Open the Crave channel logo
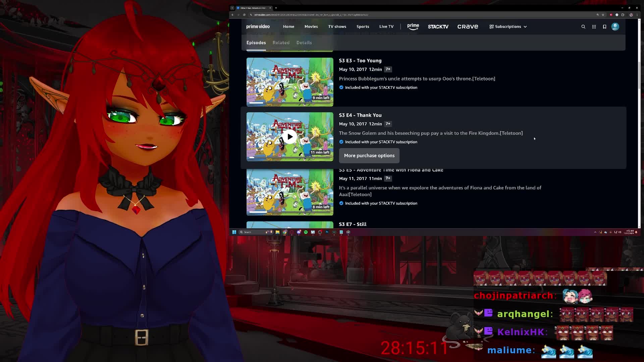This screenshot has height=362, width=644. (468, 26)
